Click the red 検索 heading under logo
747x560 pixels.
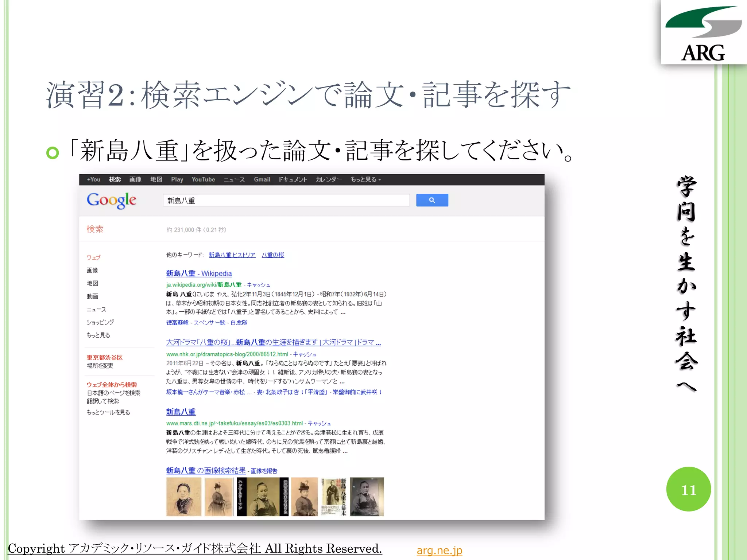click(x=95, y=229)
